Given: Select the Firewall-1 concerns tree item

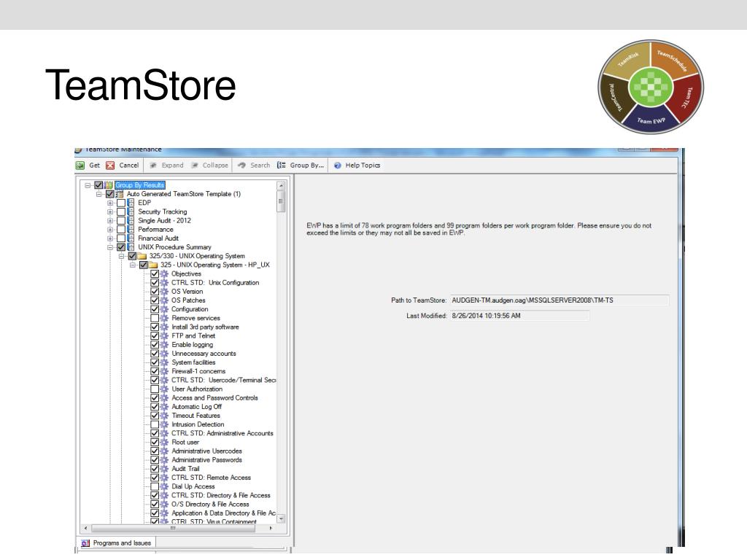Looking at the screenshot, I should (x=198, y=371).
